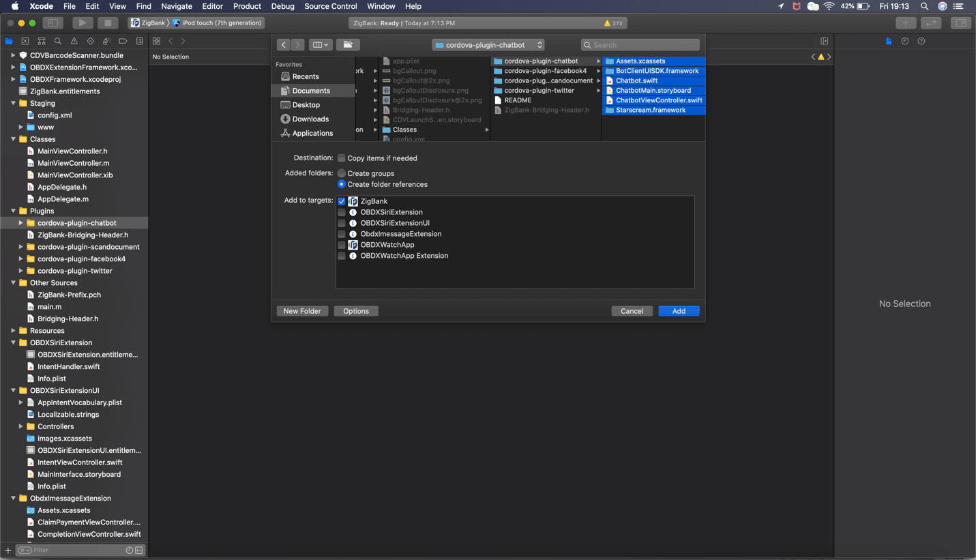The width and height of the screenshot is (976, 560).
Task: Select Downloads in the dialog sidebar
Action: click(314, 119)
